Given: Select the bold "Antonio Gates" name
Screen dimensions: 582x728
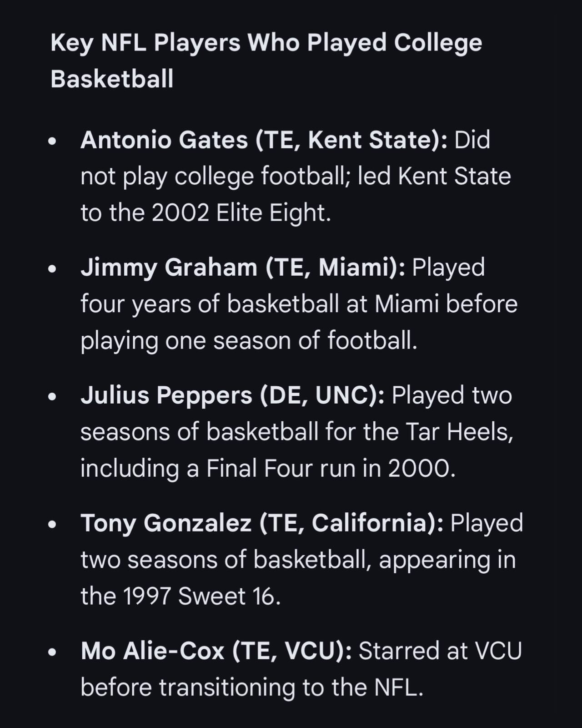Looking at the screenshot, I should point(164,140).
